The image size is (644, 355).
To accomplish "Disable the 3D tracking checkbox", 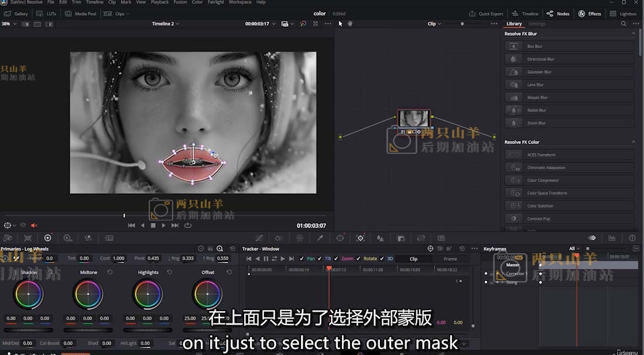I will click(x=382, y=259).
